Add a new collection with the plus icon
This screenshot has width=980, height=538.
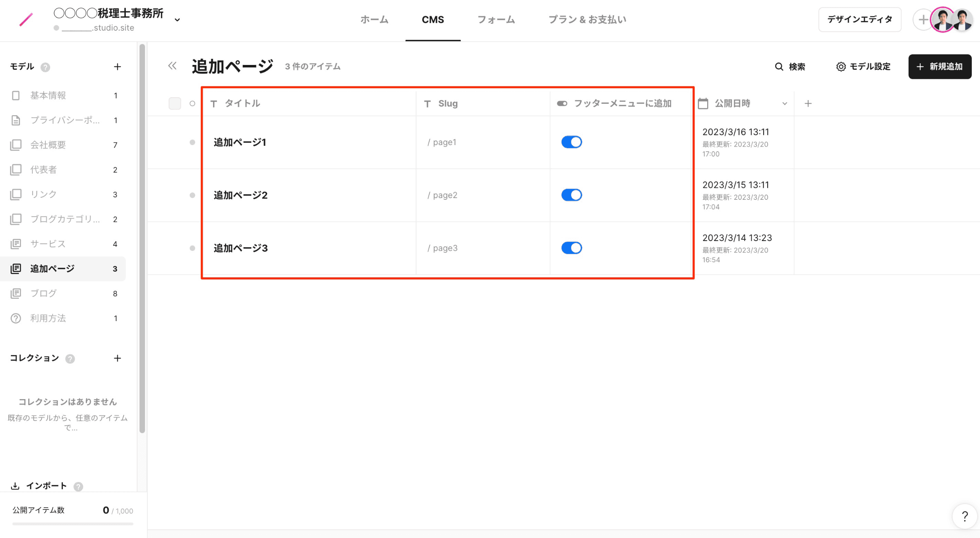(117, 358)
